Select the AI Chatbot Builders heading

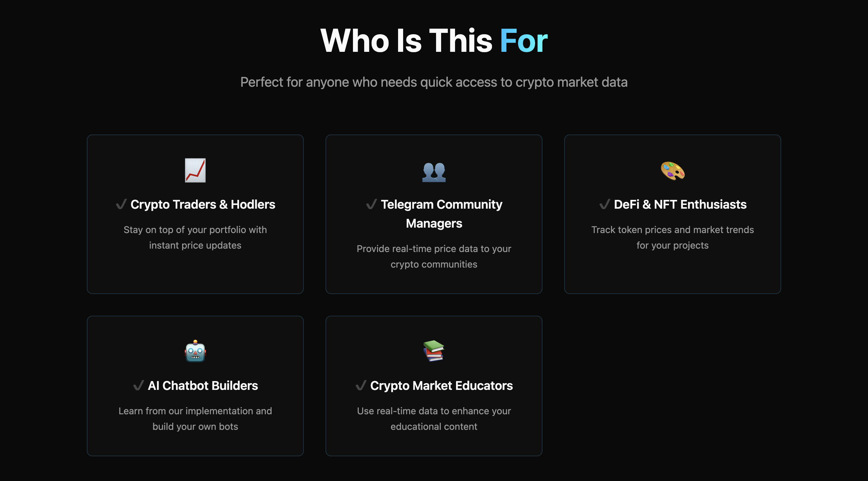pos(203,385)
